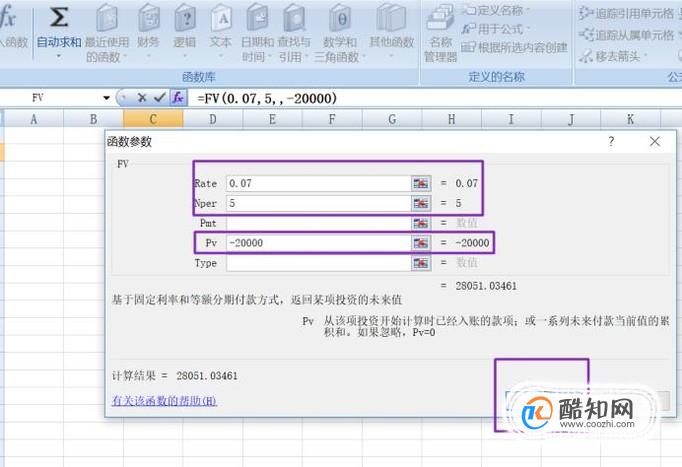Click the fx Insert Function button in formula bar
Screen dimensions: 682x467
point(178,98)
